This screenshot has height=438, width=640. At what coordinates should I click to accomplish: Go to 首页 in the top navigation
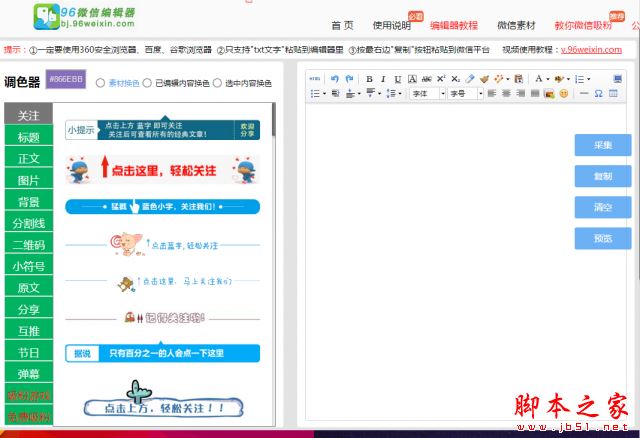point(342,25)
